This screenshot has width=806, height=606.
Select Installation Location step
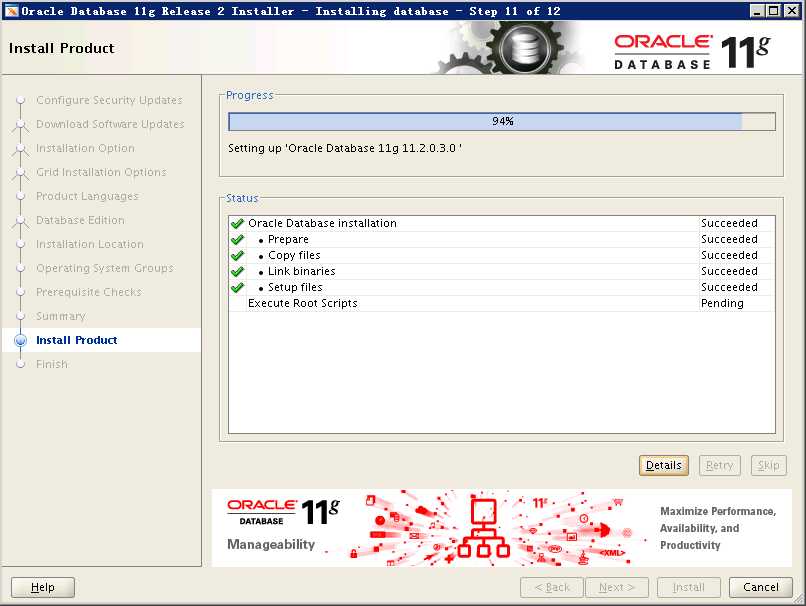(90, 244)
